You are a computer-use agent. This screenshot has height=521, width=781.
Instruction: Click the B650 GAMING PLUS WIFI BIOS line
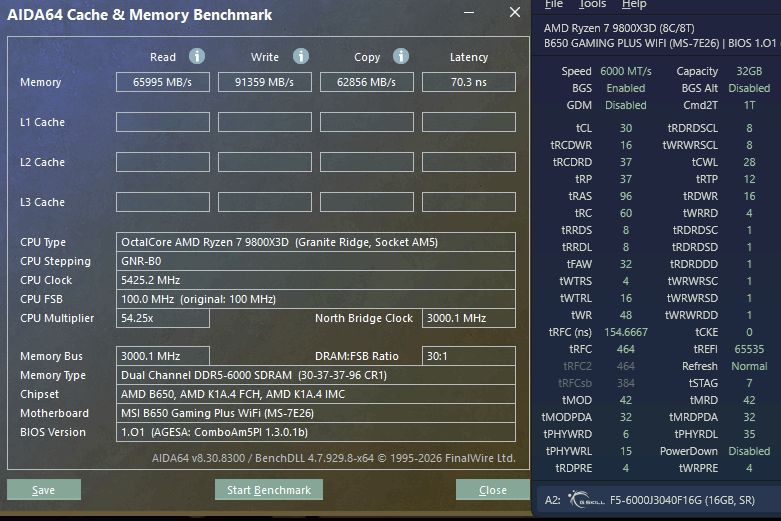(x=660, y=43)
